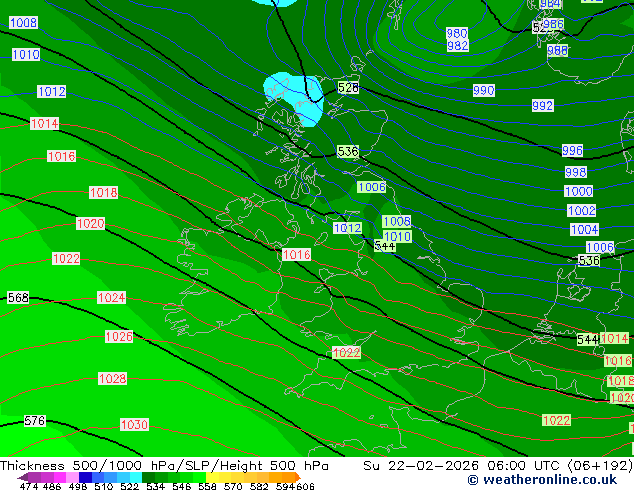Click the red 1024 isobar label
634x490 pixels.
point(112,298)
